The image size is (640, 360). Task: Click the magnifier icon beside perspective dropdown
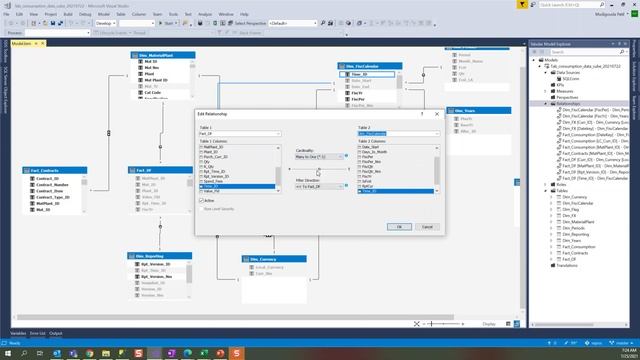323,23
